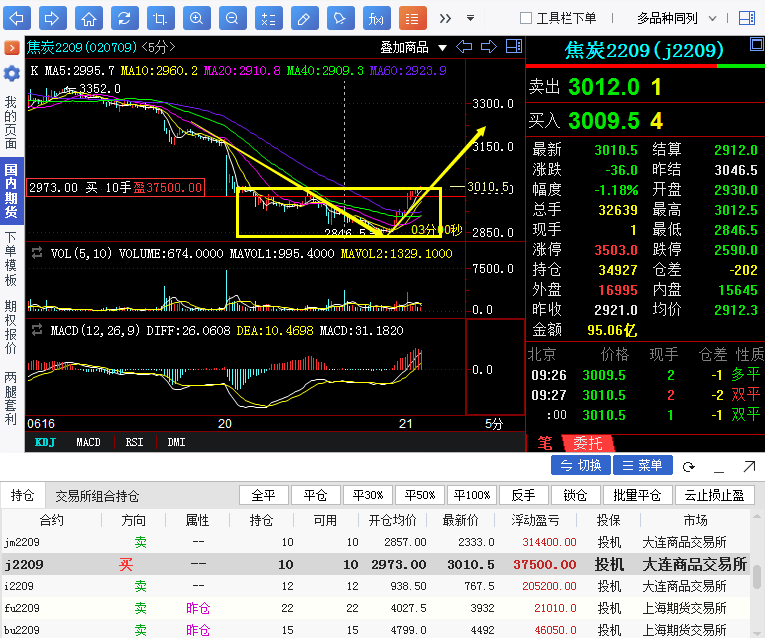Image resolution: width=765 pixels, height=638 pixels.
Task: Click the 全平 close-all button
Action: pyautogui.click(x=263, y=496)
